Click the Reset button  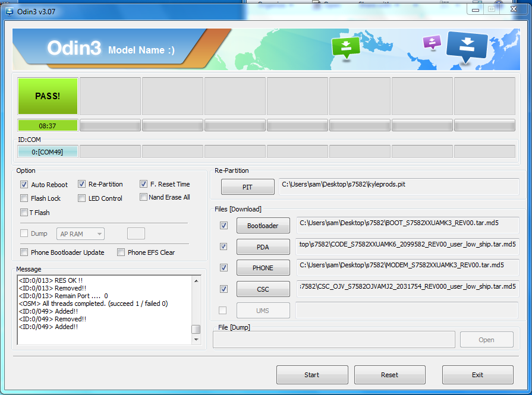tap(390, 375)
